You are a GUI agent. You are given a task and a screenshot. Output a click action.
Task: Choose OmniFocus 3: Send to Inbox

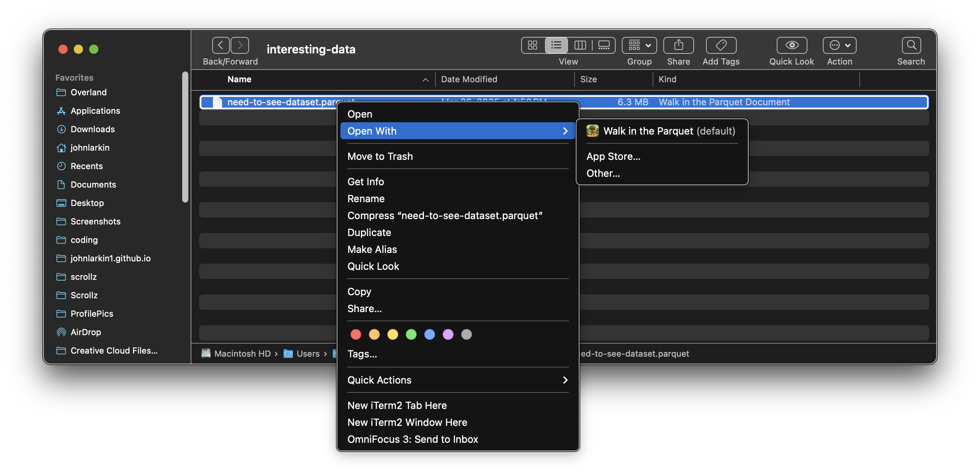point(458,439)
